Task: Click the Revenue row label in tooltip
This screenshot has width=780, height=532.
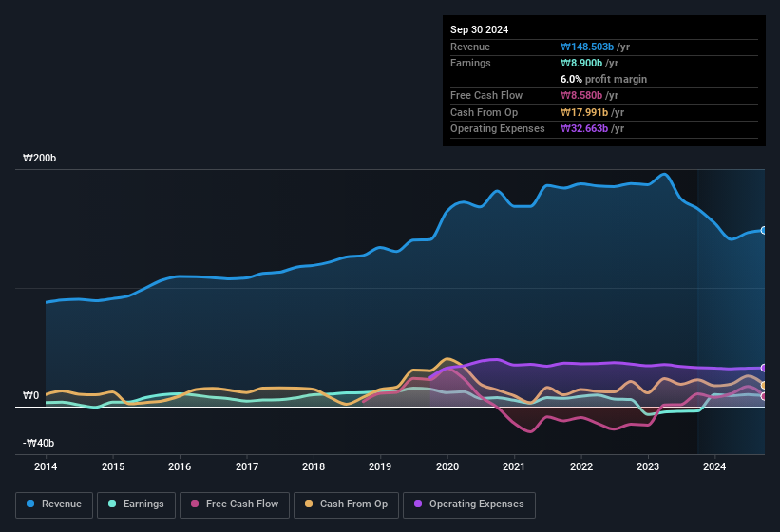Action: click(x=470, y=47)
